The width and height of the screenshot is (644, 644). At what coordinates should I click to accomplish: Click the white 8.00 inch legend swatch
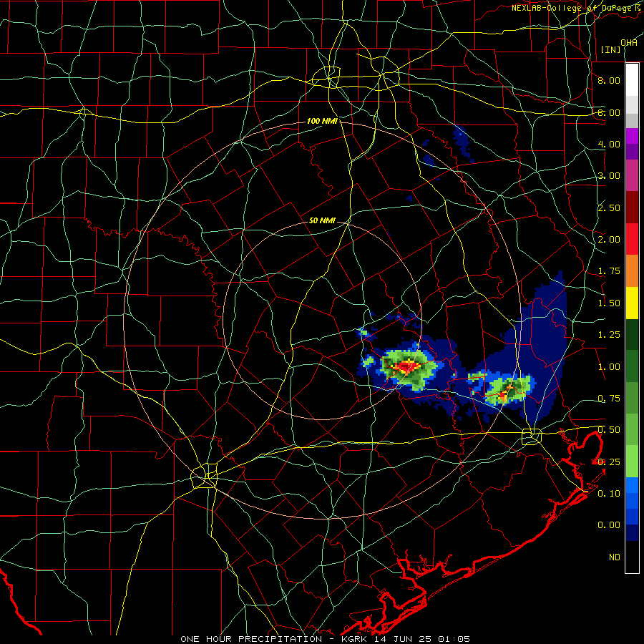(632, 79)
